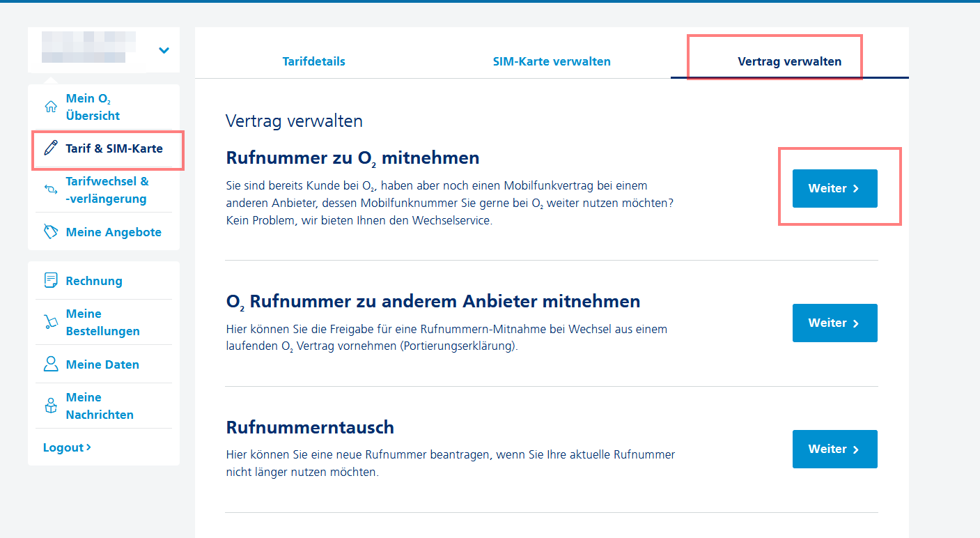
Task: Go to Tarifwechsel & -verlängerung
Action: pos(107,190)
